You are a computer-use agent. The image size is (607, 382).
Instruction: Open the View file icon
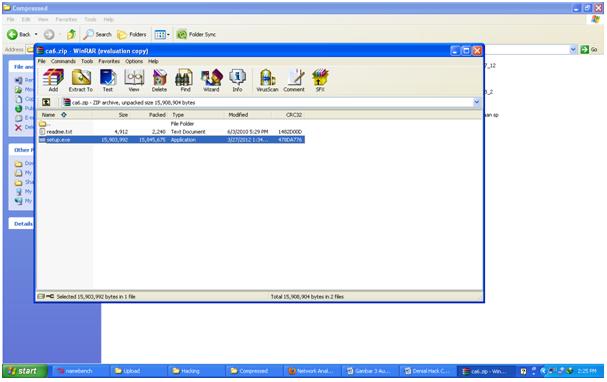134,81
